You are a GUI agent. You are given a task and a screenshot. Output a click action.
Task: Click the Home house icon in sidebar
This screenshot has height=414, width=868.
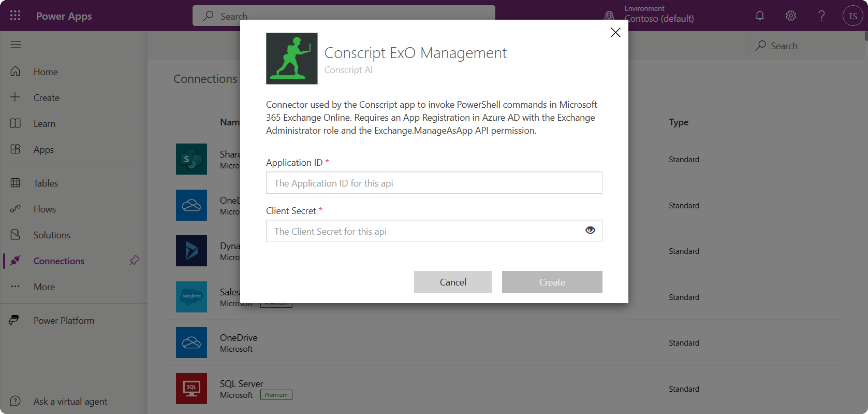pos(16,72)
